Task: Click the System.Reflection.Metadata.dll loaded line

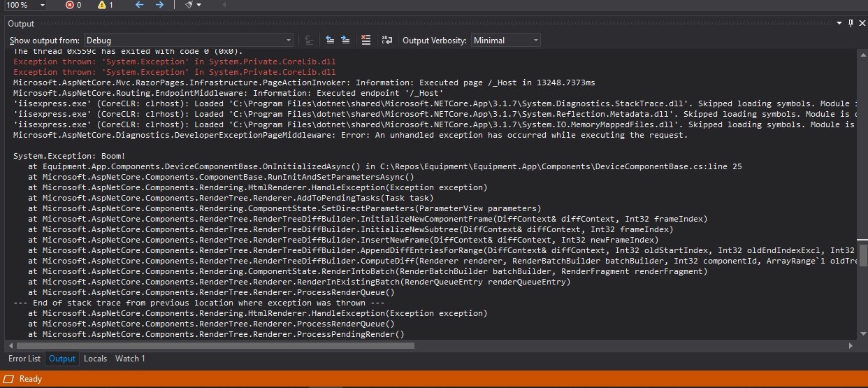Action: coord(435,114)
